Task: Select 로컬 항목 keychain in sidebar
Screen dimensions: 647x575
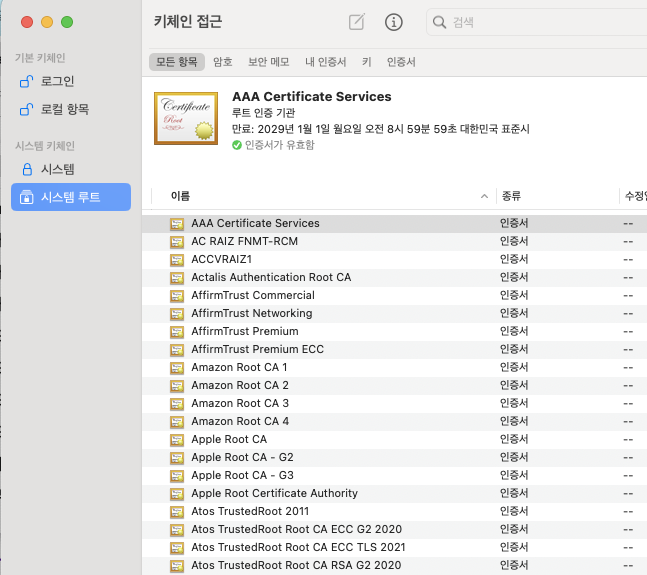Action: (71, 109)
